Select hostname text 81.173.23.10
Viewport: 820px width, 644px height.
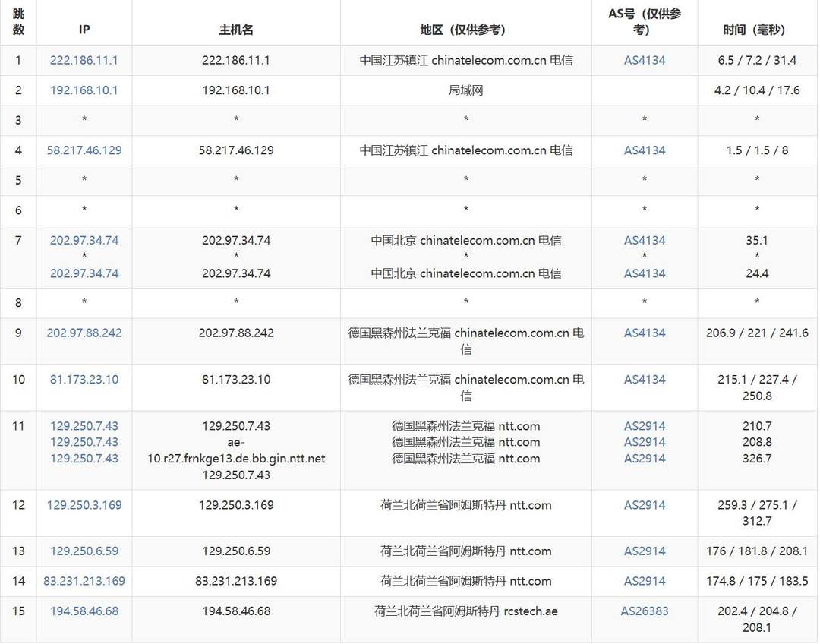point(236,379)
